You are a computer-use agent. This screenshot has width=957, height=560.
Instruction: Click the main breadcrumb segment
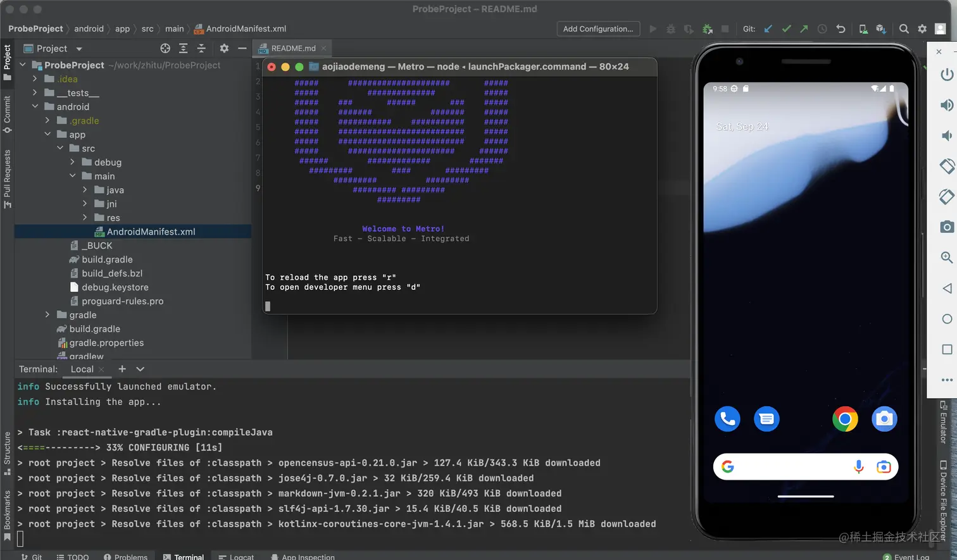point(175,28)
